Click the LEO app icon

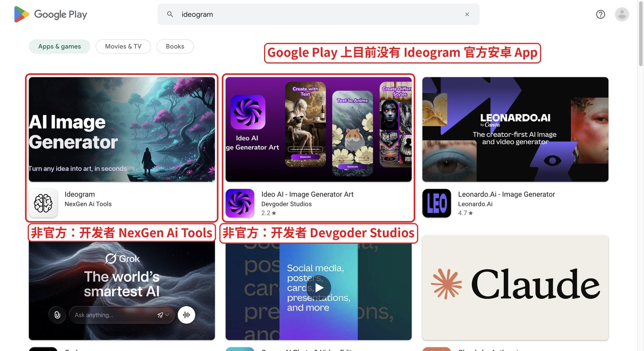point(437,203)
